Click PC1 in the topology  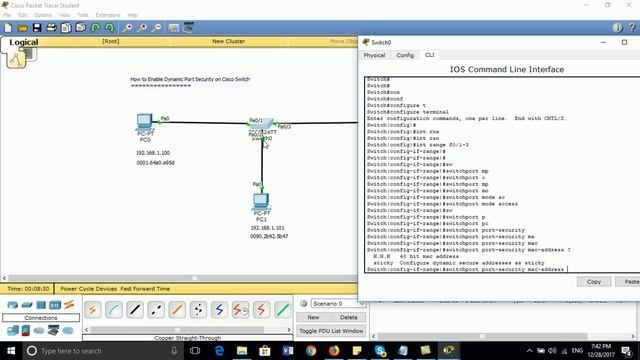pyautogui.click(x=261, y=202)
